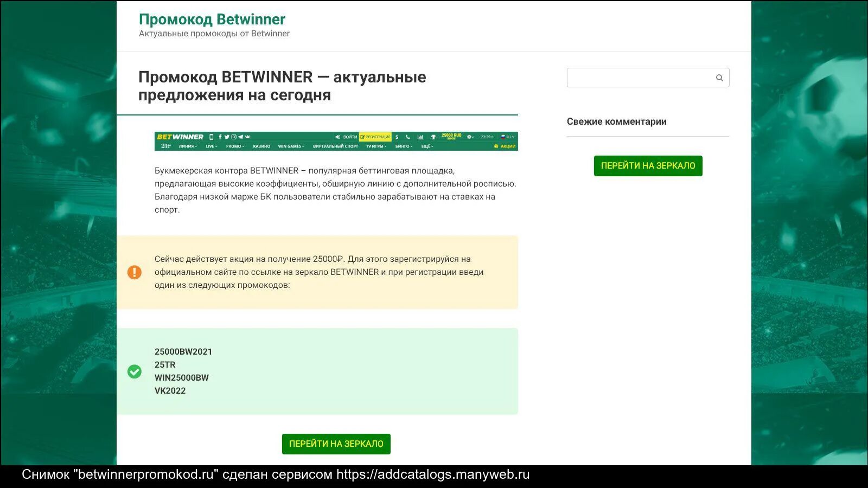Expand the PROMO menu in banner
868x488 pixels.
(x=235, y=146)
